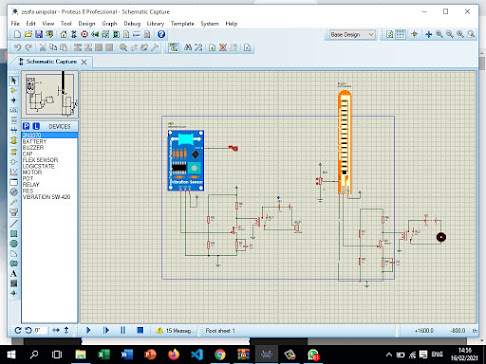The height and width of the screenshot is (364, 486).
Task: Open the Template menu
Action: tap(182, 24)
